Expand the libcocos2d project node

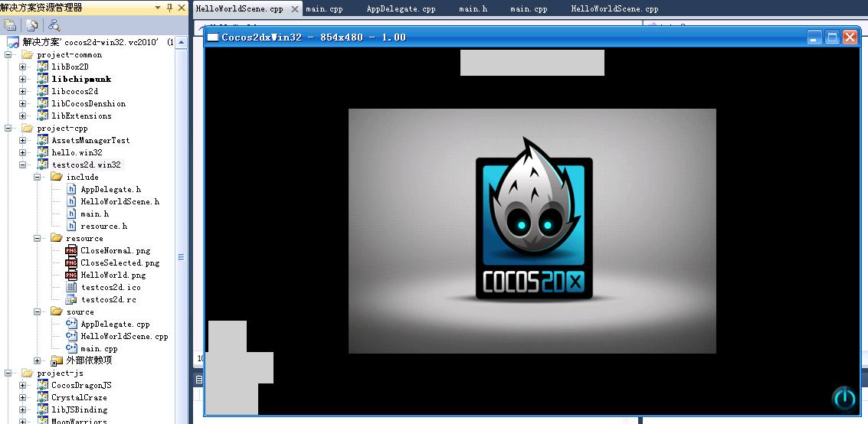(x=23, y=91)
